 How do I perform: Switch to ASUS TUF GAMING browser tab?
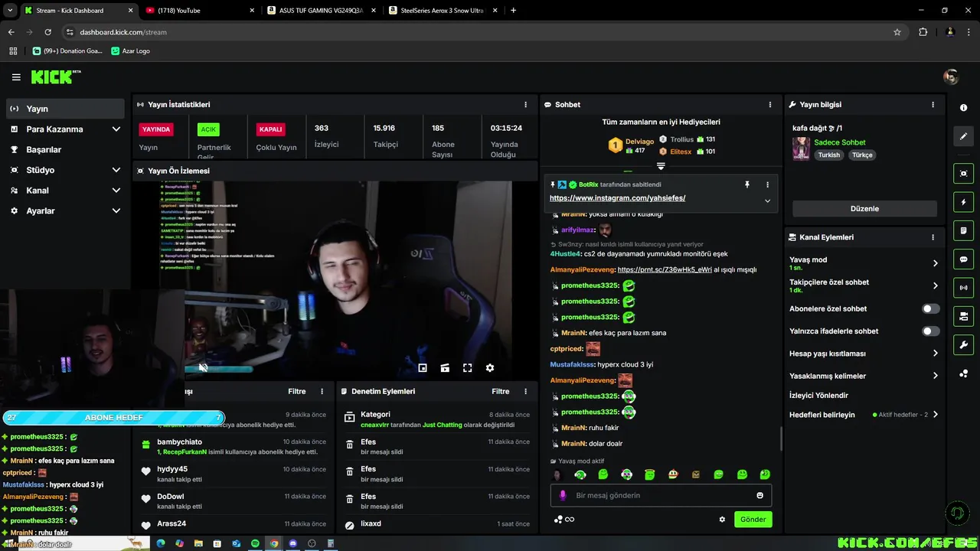(x=321, y=11)
